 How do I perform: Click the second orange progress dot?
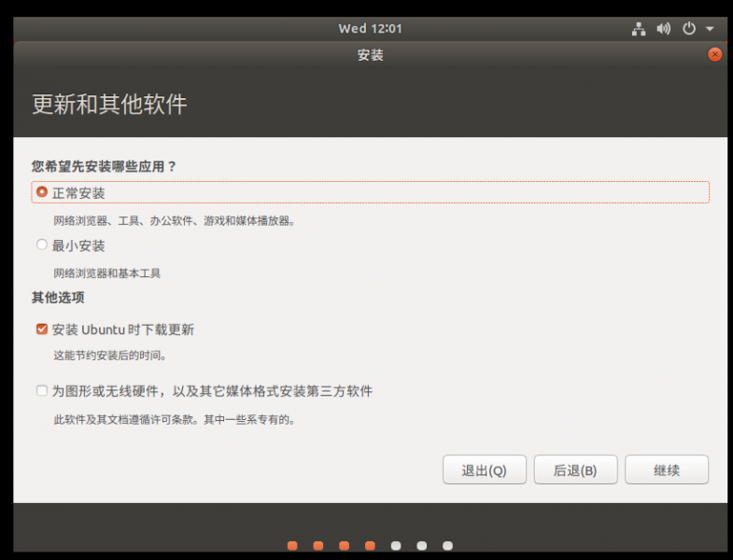click(x=318, y=545)
